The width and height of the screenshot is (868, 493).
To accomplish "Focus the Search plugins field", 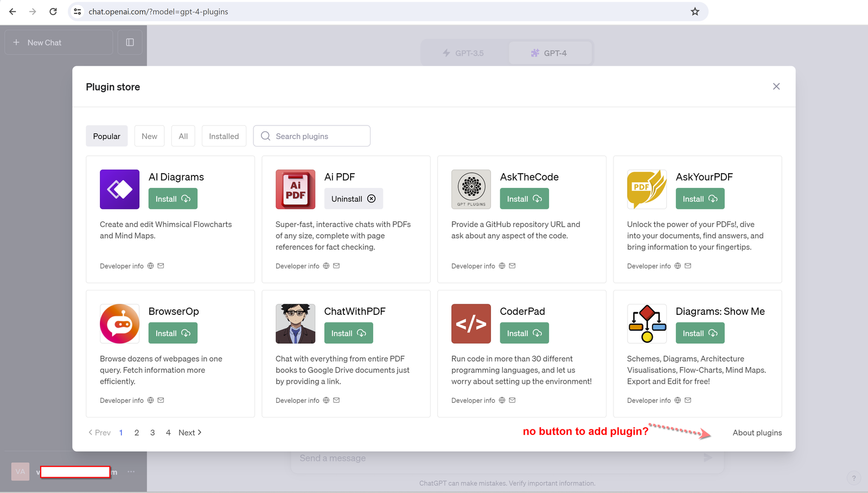I will [312, 136].
